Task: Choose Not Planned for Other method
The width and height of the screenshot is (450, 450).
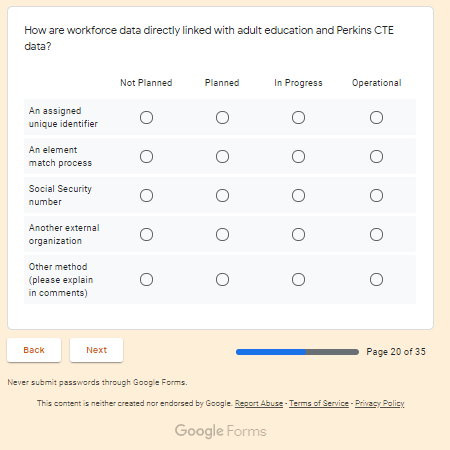Action: pyautogui.click(x=146, y=279)
